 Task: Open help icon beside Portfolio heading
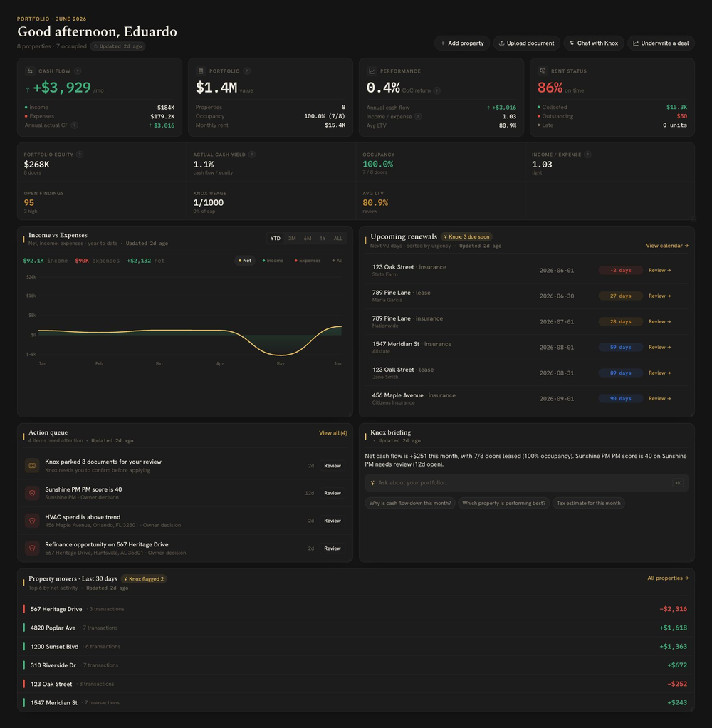(247, 71)
